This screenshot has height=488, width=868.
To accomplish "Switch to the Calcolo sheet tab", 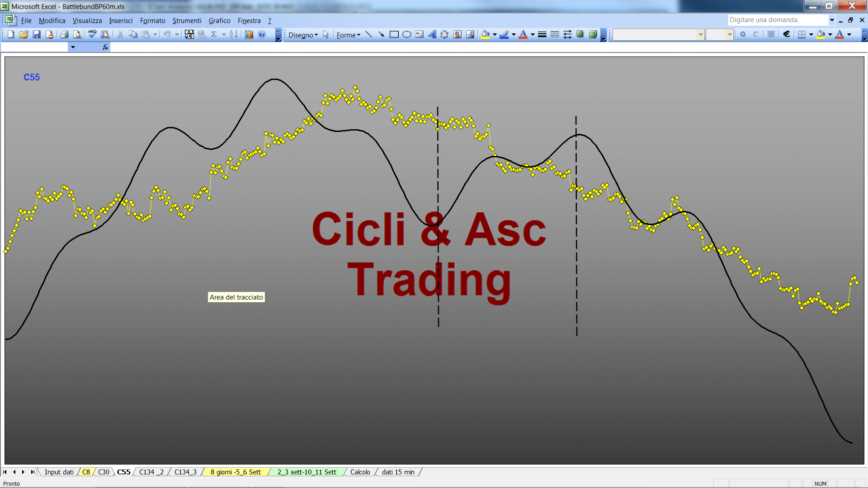I will (x=360, y=472).
